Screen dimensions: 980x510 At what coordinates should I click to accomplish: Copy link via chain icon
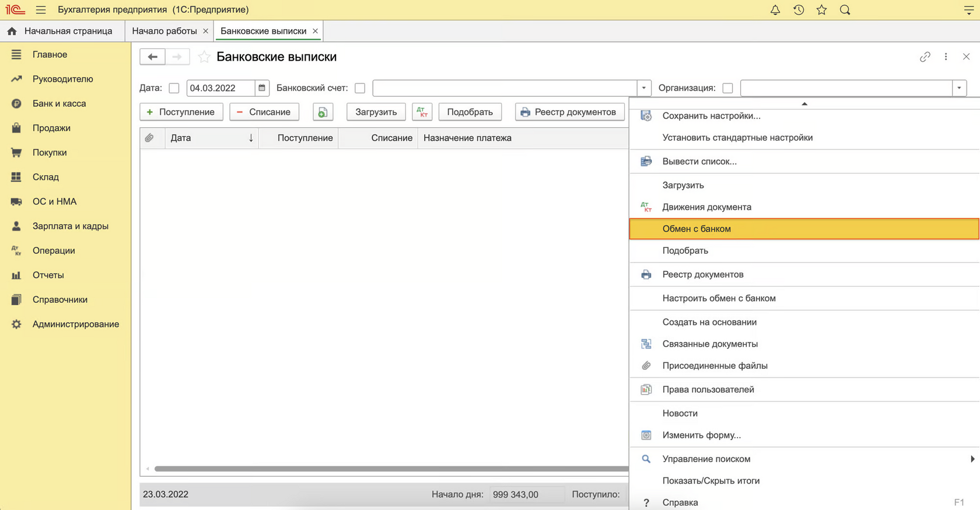pyautogui.click(x=925, y=57)
